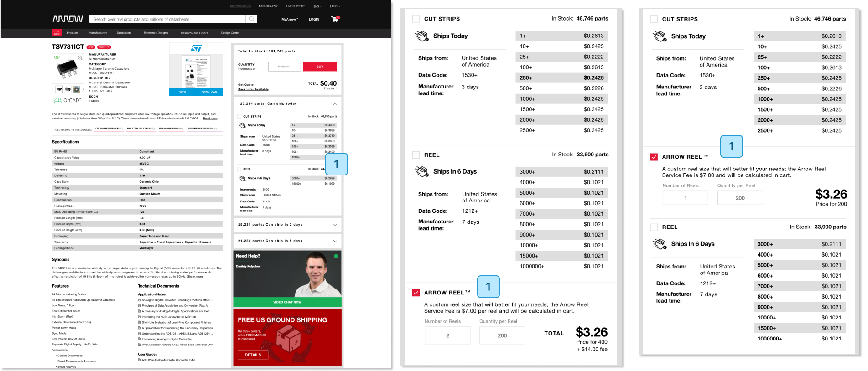Open the USD currency dropdown

pyautogui.click(x=335, y=6)
